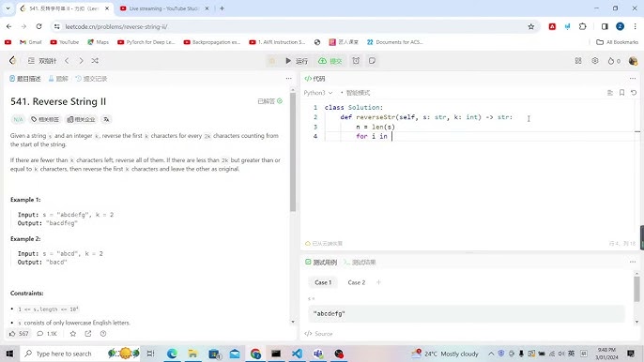Click the translate icon under problem title

point(106,119)
